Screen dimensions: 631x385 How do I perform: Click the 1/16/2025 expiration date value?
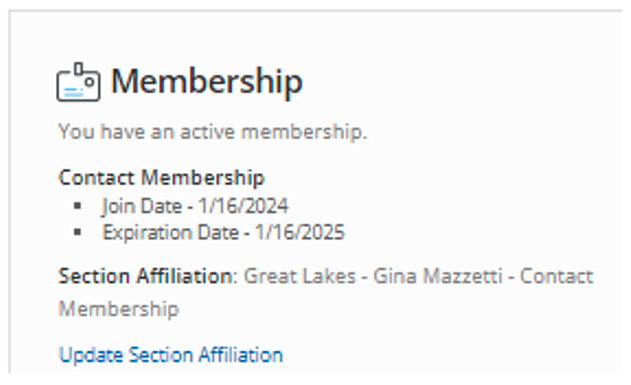point(300,233)
